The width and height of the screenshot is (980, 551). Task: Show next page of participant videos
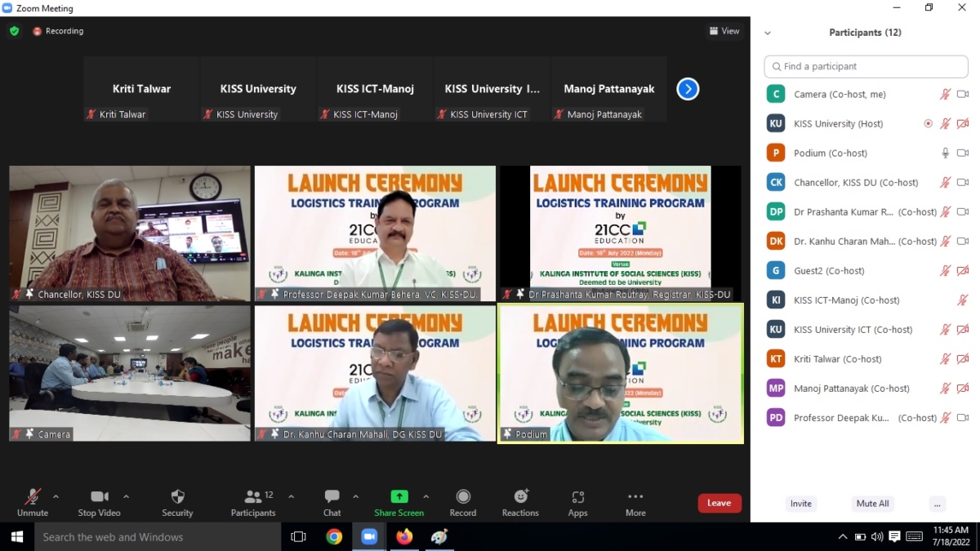pos(687,88)
